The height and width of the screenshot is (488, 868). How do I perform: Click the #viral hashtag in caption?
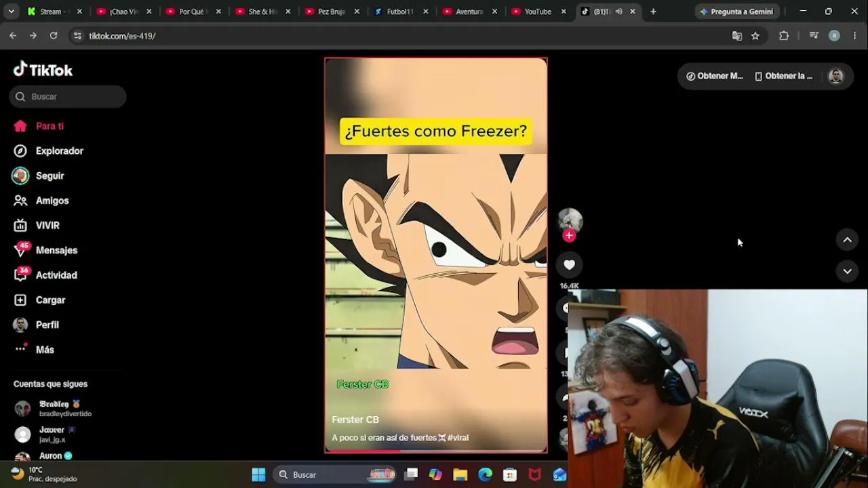[x=458, y=438]
